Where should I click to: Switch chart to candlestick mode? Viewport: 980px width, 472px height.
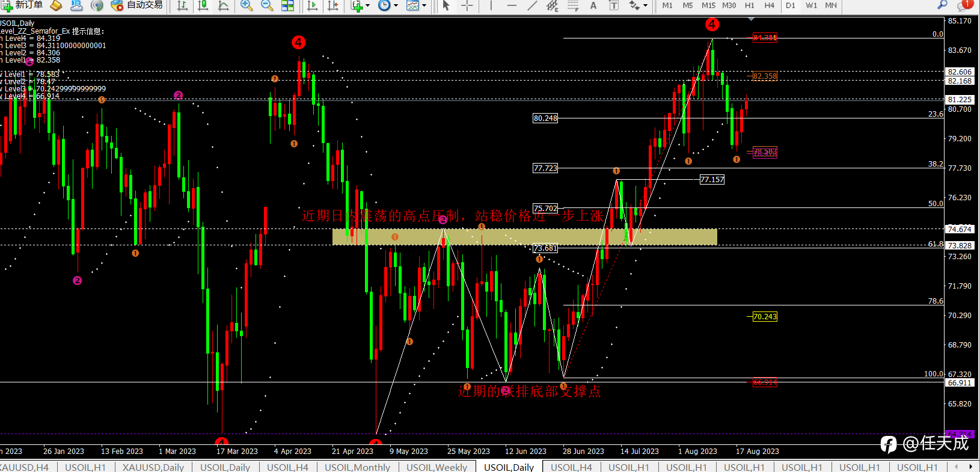203,5
